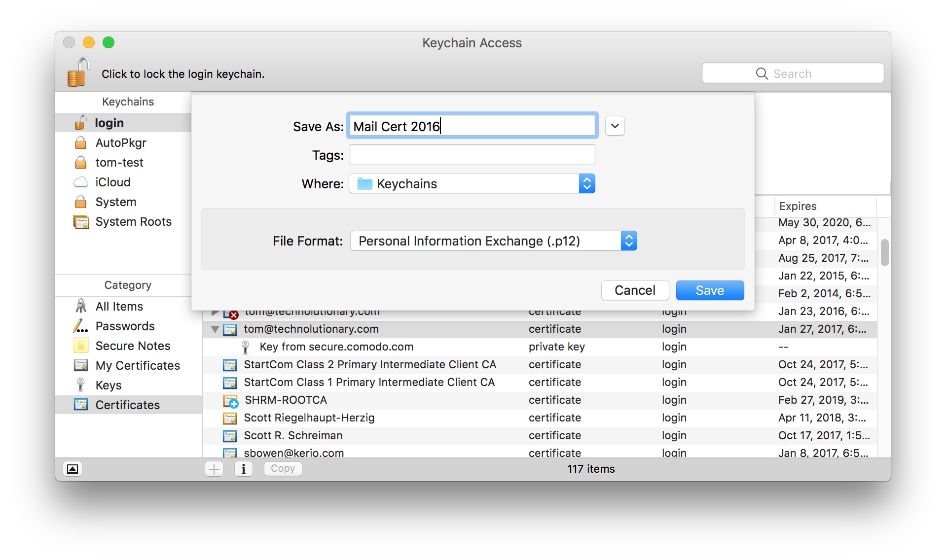Open the Where location dropdown
Viewport: 946px width, 560px height.
point(472,184)
